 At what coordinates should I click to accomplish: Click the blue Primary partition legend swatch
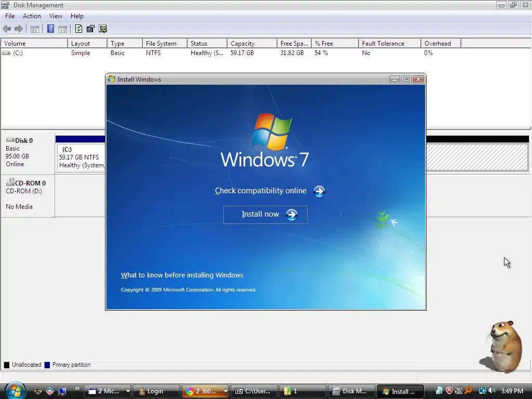[x=47, y=365]
